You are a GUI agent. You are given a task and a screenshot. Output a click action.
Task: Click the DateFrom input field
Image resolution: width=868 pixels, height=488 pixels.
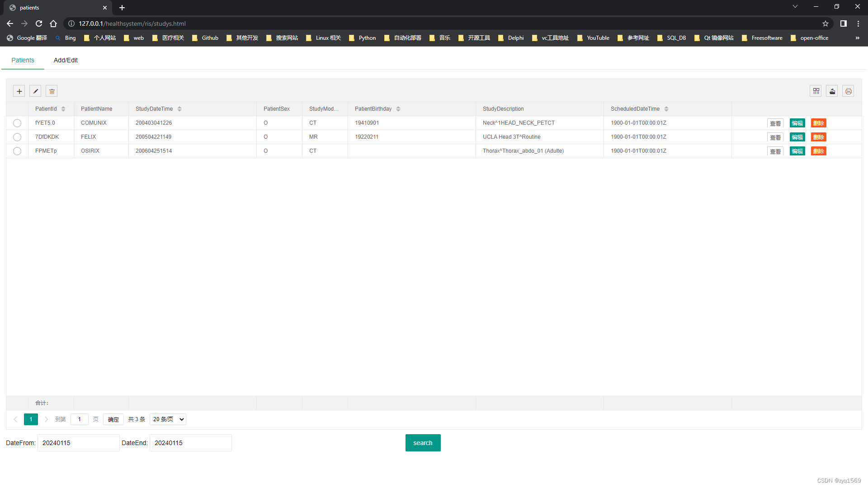pyautogui.click(x=78, y=443)
